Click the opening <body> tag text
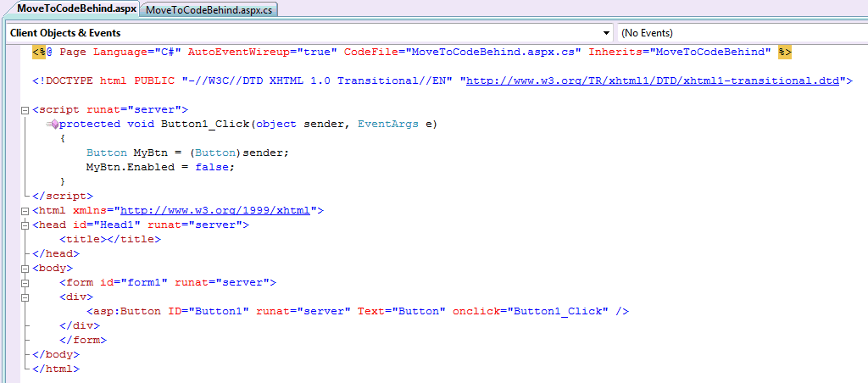The width and height of the screenshot is (868, 383). coord(52,268)
